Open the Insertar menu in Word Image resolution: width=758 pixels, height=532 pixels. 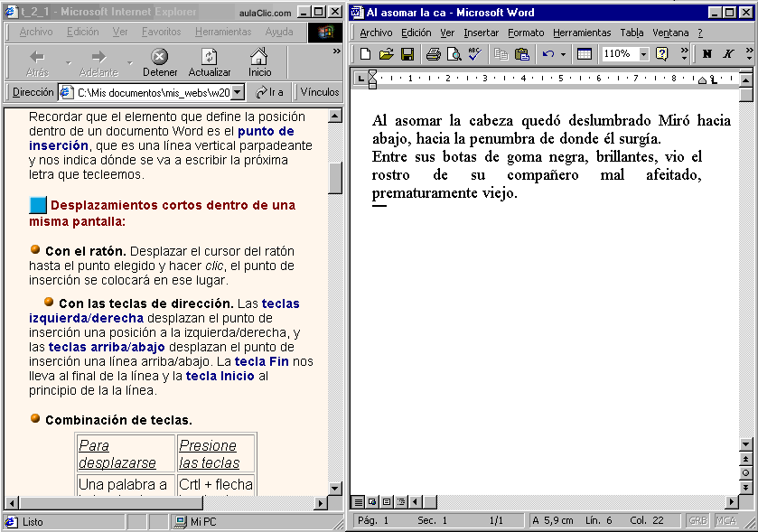coord(481,33)
